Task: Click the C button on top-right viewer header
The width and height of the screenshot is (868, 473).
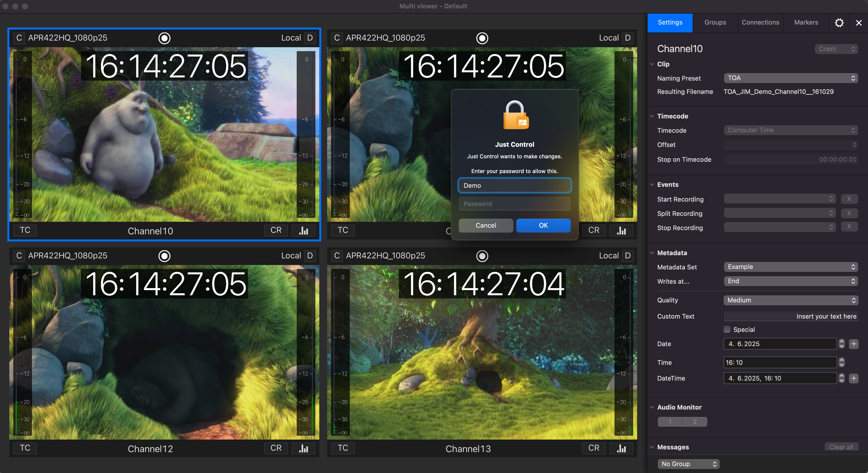Action: tap(337, 38)
